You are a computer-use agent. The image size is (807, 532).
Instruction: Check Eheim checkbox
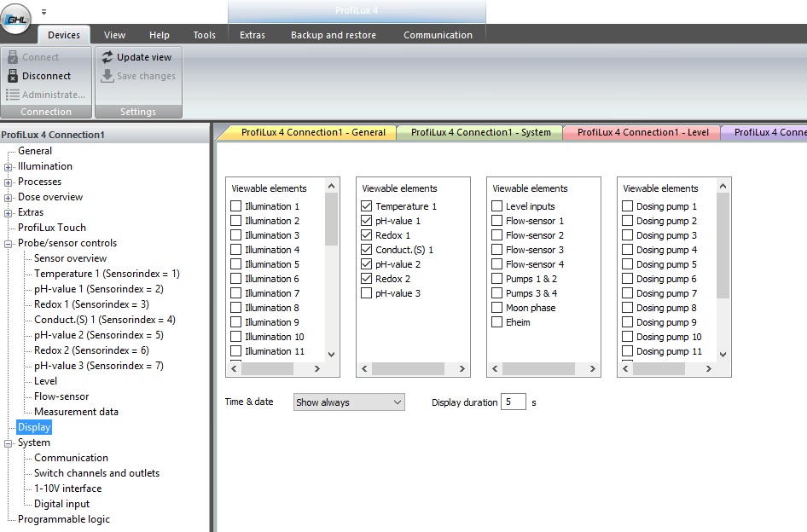tap(496, 322)
